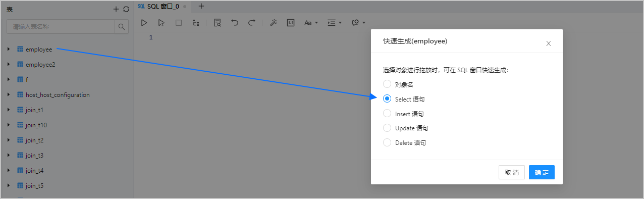This screenshot has height=199, width=644.
Task: Format SQL with the magic wand icon
Action: (x=274, y=23)
